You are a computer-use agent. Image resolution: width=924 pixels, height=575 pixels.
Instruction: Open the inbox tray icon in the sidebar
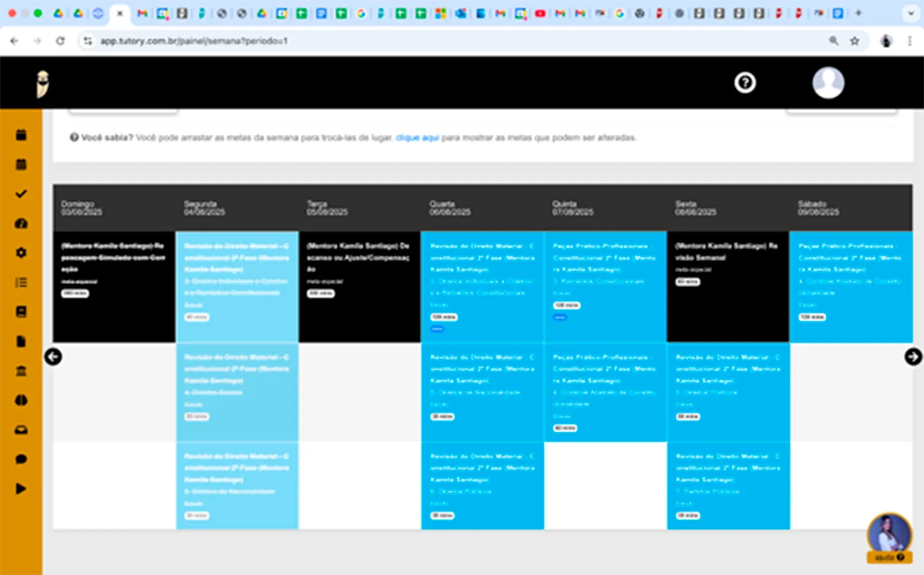point(21,430)
